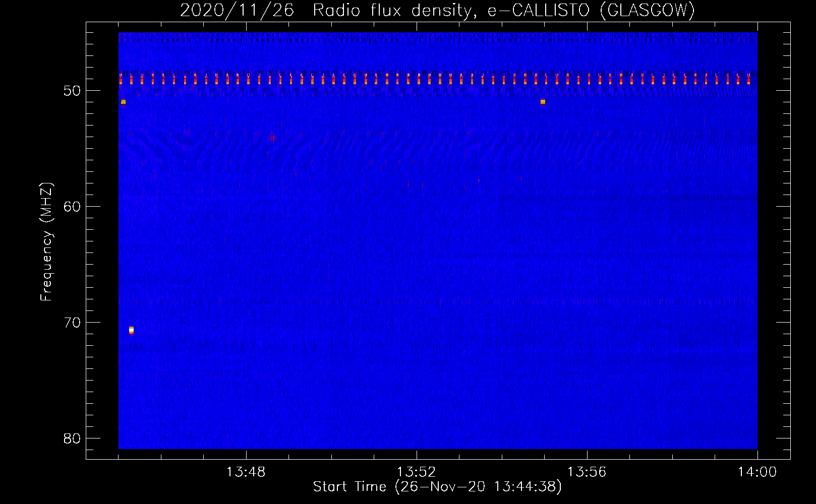Image resolution: width=816 pixels, height=504 pixels.
Task: Click the date 2020/11/26 in the title
Action: pos(237,11)
